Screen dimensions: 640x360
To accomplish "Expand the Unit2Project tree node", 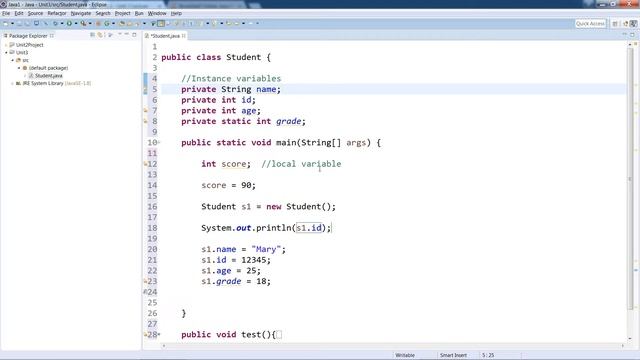I will point(6,45).
